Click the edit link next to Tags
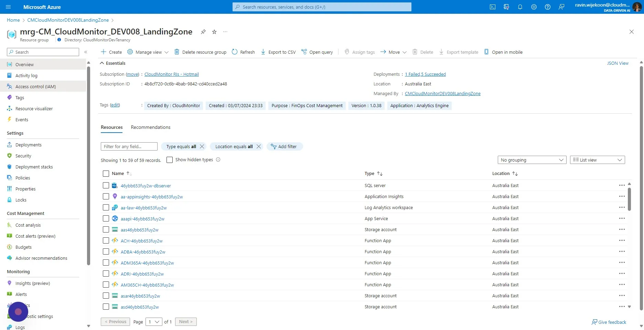The image size is (644, 330). tap(115, 105)
